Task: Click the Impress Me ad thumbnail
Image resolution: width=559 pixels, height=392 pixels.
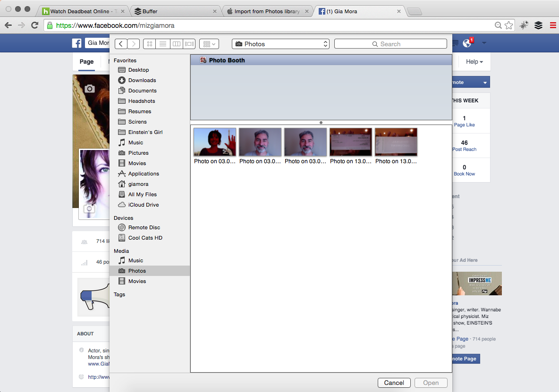Action: 477,284
